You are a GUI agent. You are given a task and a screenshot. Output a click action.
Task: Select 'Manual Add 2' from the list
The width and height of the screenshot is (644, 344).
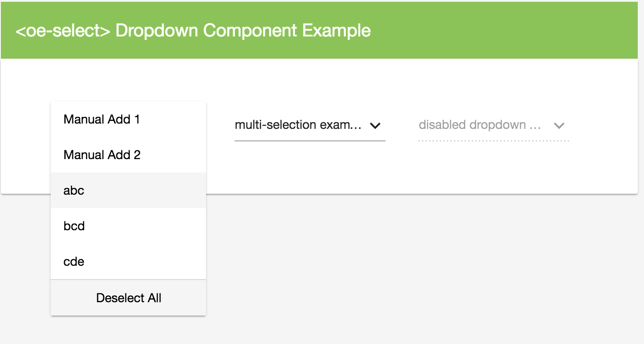coord(128,155)
